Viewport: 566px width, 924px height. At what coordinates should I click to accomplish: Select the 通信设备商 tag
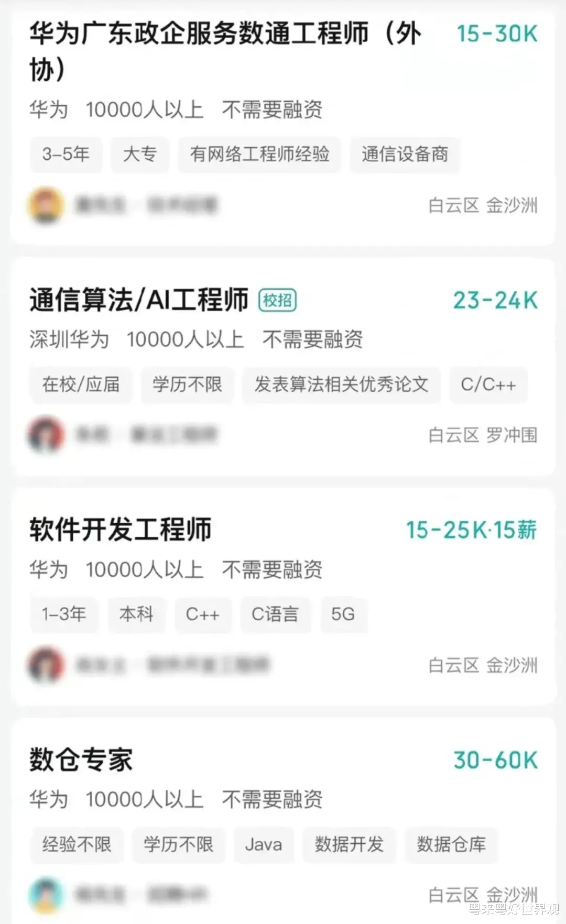point(405,154)
